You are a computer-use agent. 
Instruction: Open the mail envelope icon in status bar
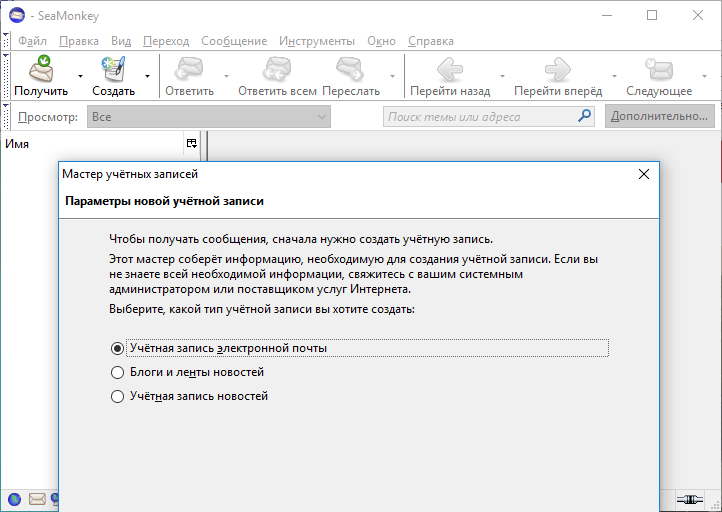(x=37, y=499)
